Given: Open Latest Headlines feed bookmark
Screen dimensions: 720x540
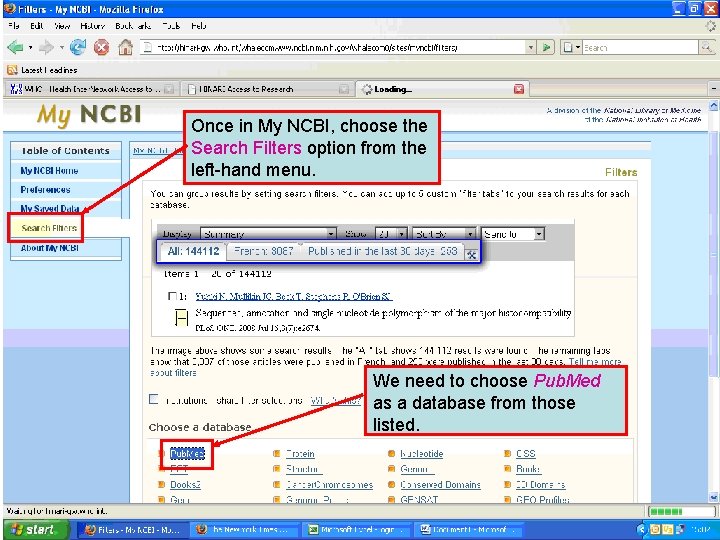Looking at the screenshot, I should point(42,70).
